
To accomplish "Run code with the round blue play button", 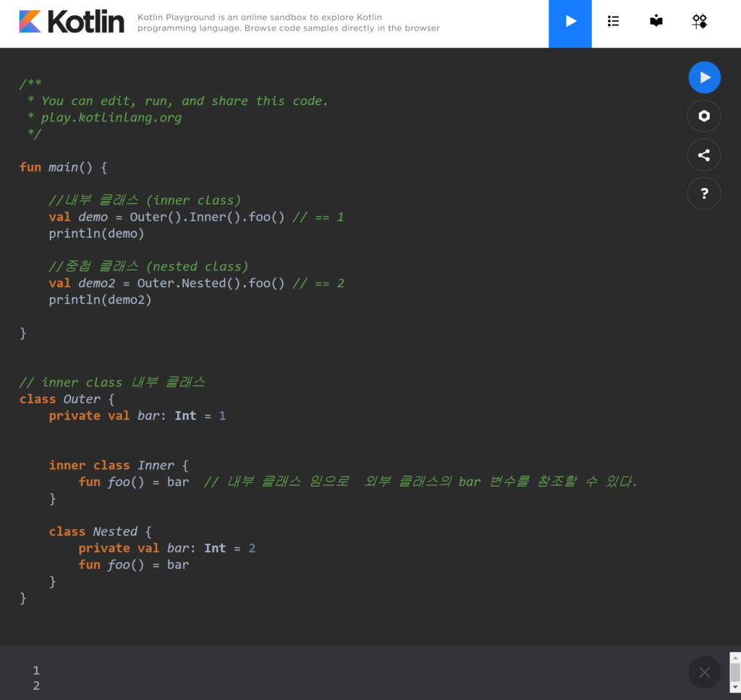I will tap(704, 77).
